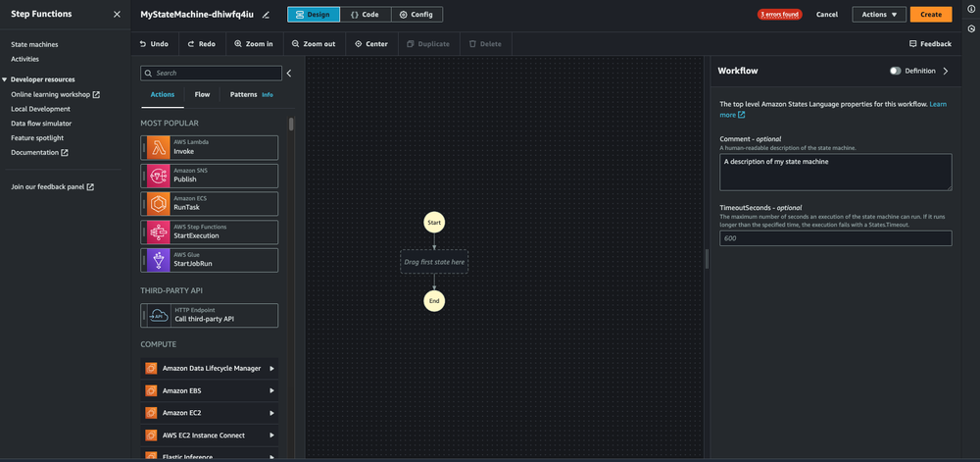Center the workflow on the canvas
Screen dimensions: 980x462
[371, 44]
